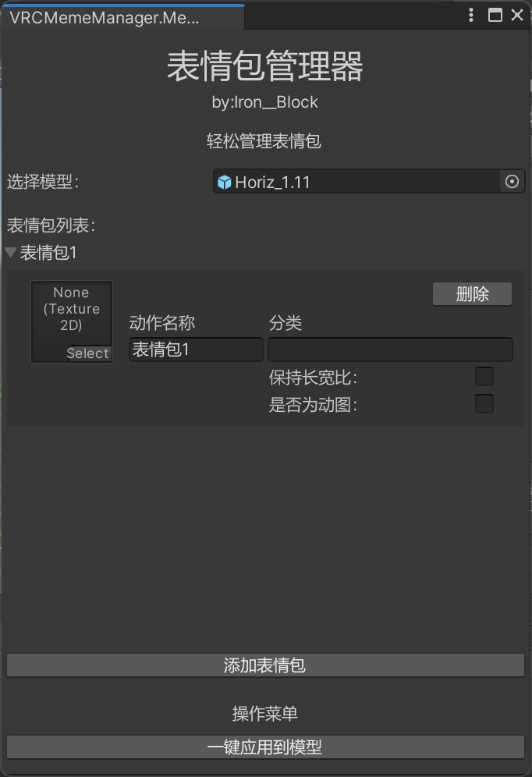532x777 pixels.
Task: Click the 表情包列表 label
Action: click(51, 225)
